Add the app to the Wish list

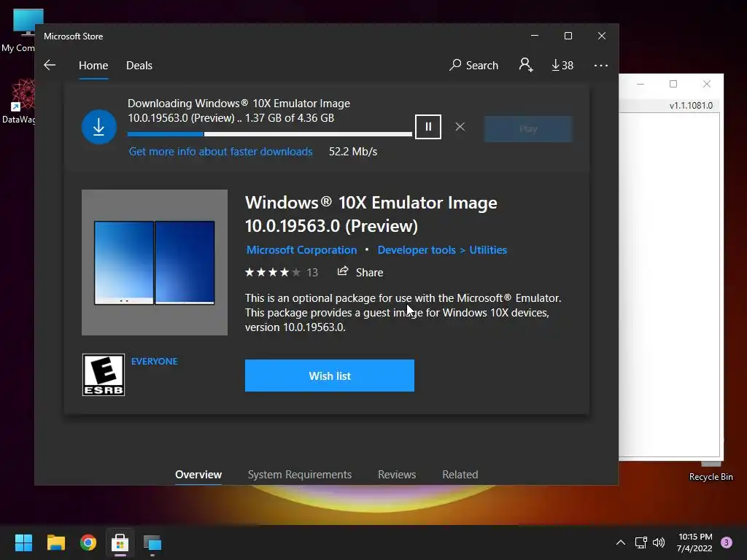click(x=330, y=376)
